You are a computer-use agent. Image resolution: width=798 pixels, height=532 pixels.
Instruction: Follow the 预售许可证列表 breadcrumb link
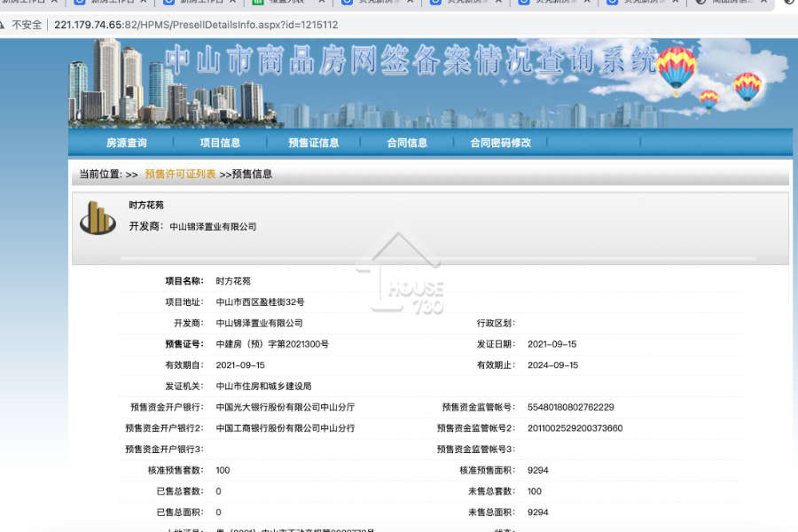pos(180,174)
